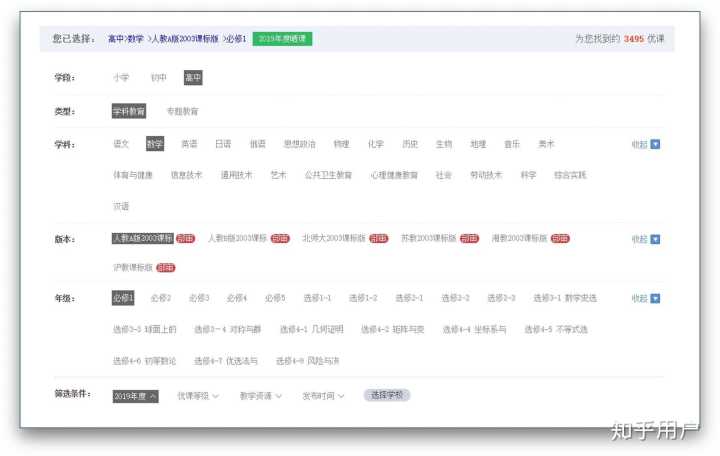This screenshot has height=456, width=720.
Task: Click the blue arrow icon in the 版本 row
Action: coord(656,239)
